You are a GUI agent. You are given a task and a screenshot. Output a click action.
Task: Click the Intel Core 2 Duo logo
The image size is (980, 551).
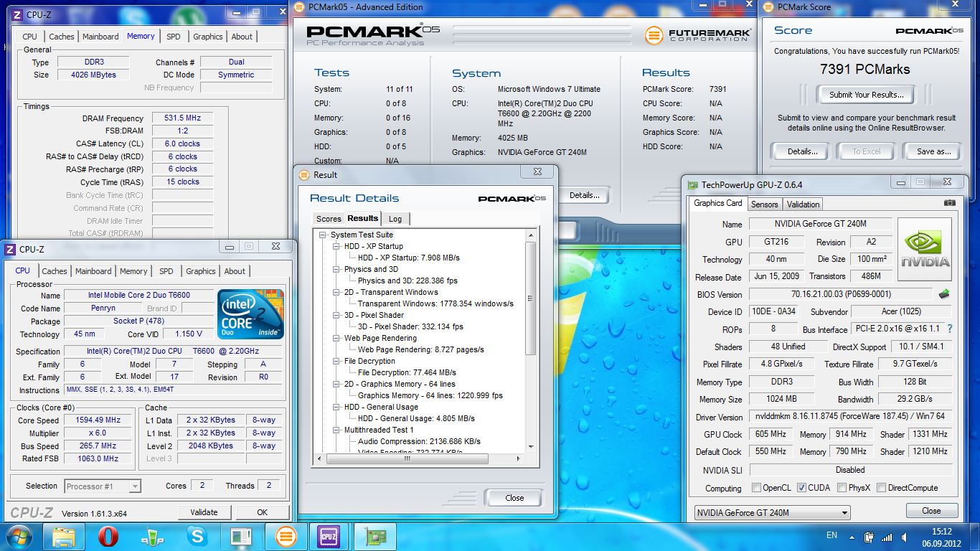tap(251, 314)
